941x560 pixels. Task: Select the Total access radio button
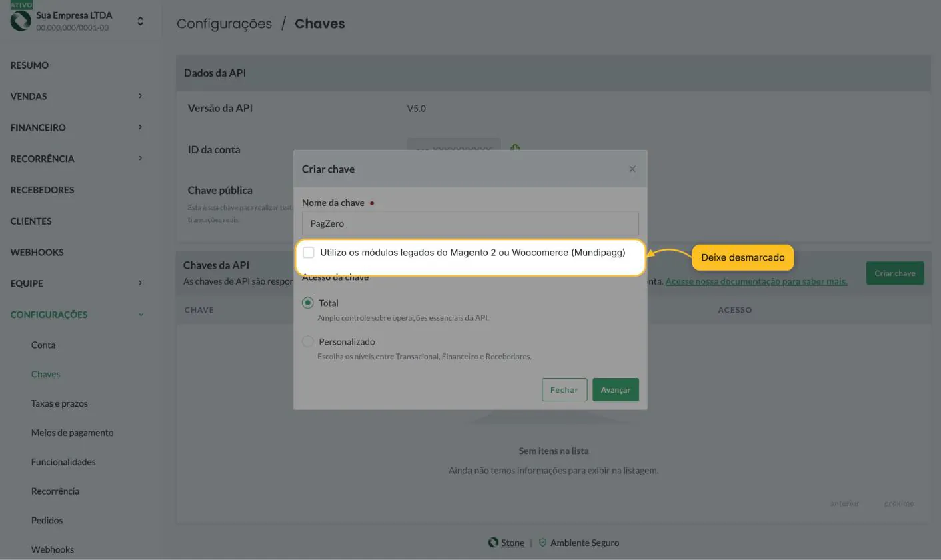click(307, 303)
